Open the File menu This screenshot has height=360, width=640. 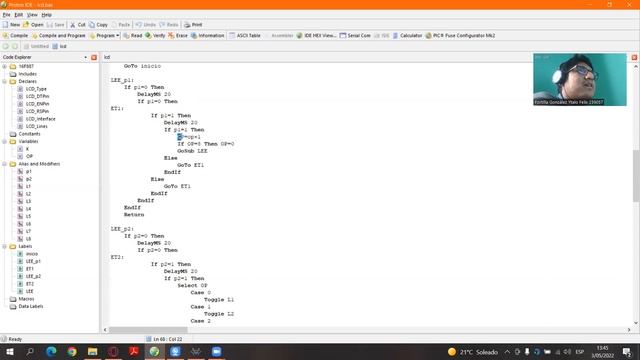click(x=7, y=15)
